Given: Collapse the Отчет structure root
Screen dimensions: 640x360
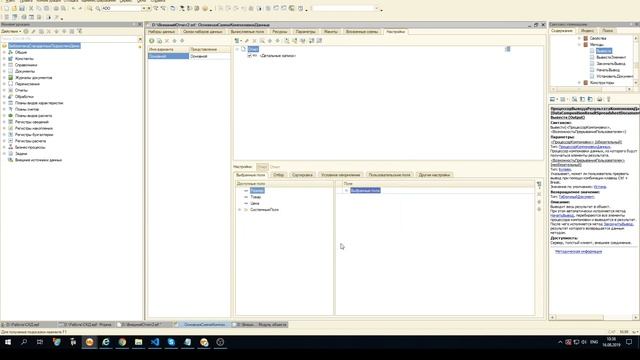Looking at the screenshot, I should (237, 49).
